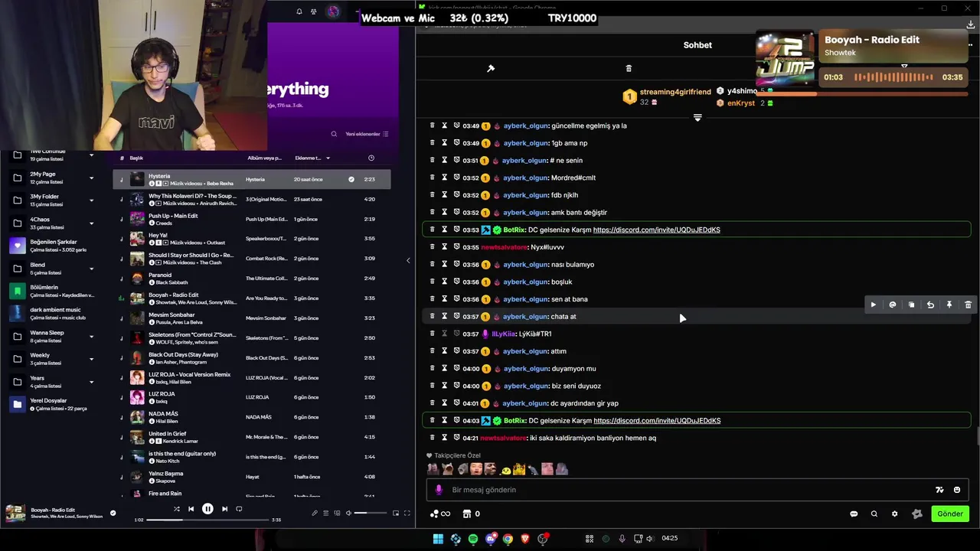Collapse leaderboard arrow under top gifters
Image resolution: width=980 pixels, height=551 pixels.
click(697, 118)
